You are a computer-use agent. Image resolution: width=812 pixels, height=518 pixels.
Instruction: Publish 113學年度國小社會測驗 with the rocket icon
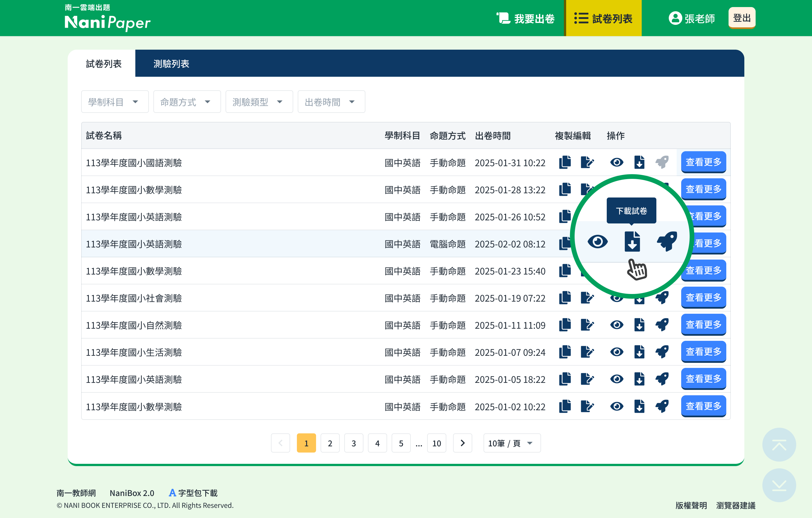point(663,298)
